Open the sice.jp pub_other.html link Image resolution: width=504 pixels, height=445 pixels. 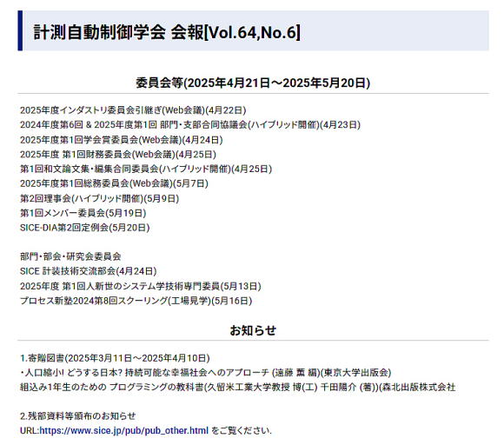click(123, 430)
